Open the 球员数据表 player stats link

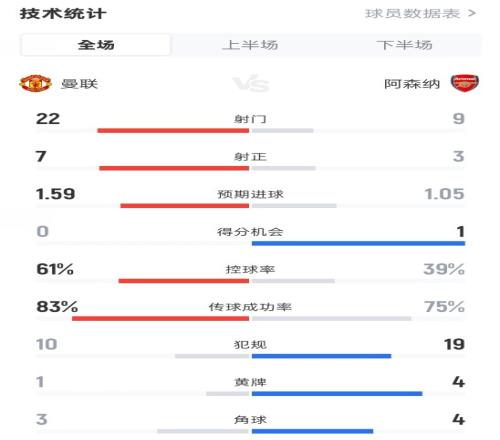tap(413, 14)
